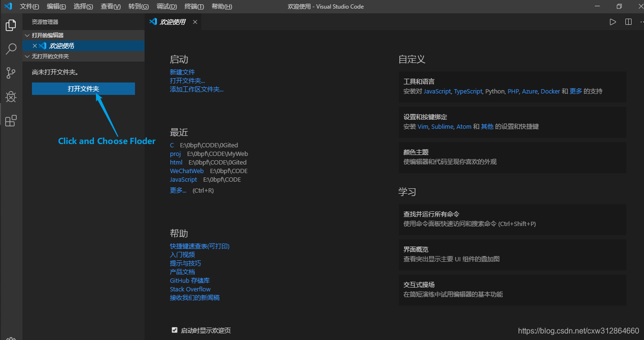
Task: Open the 终端(T) menu
Action: click(194, 6)
